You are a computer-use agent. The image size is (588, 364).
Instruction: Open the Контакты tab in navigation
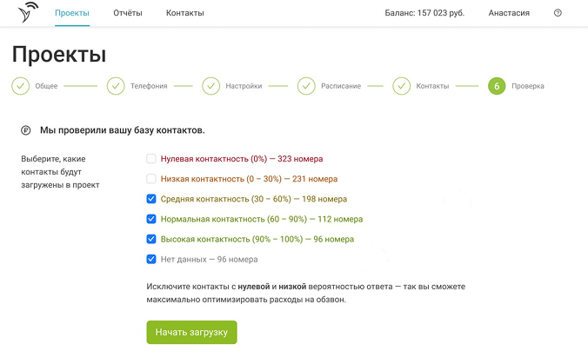tap(185, 13)
